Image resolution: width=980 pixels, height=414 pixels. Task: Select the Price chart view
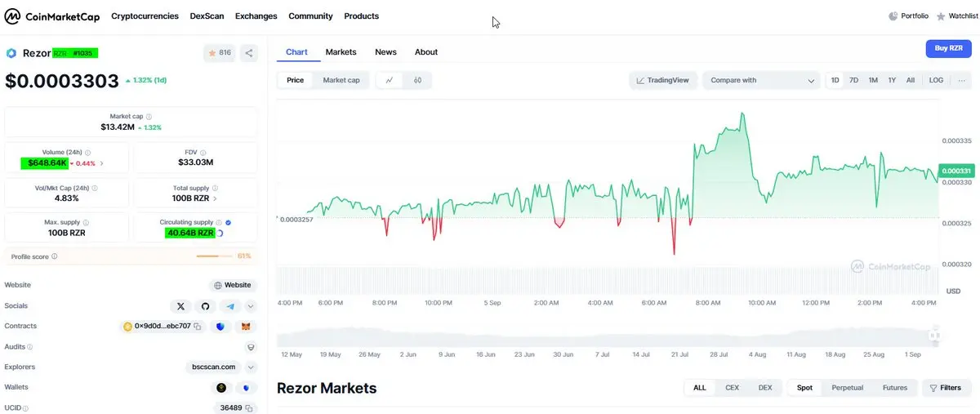click(x=296, y=80)
